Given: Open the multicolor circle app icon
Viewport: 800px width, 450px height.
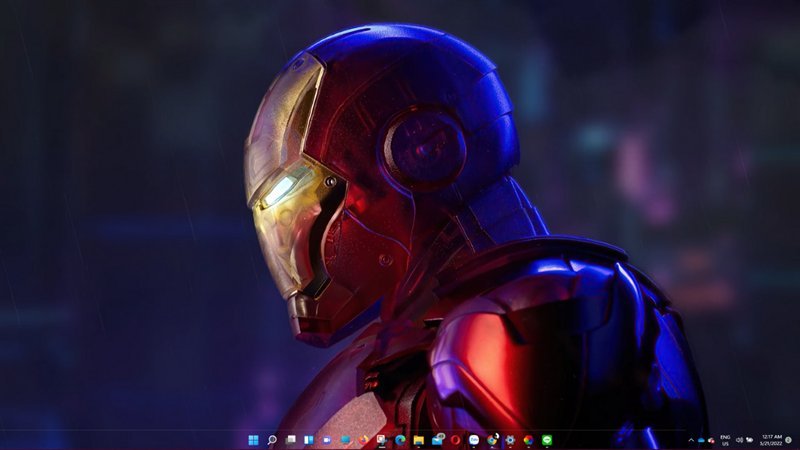Looking at the screenshot, I should click(x=529, y=440).
